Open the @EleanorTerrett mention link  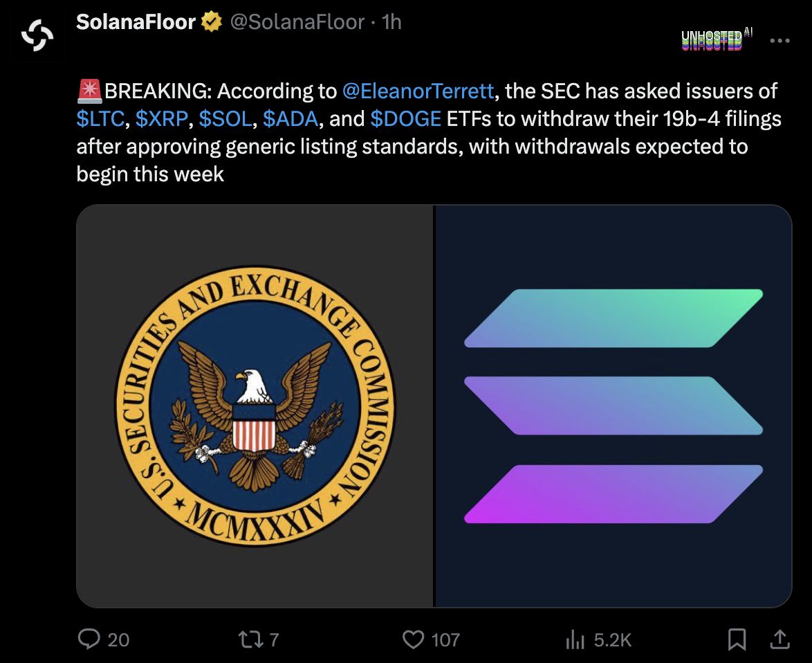click(418, 91)
